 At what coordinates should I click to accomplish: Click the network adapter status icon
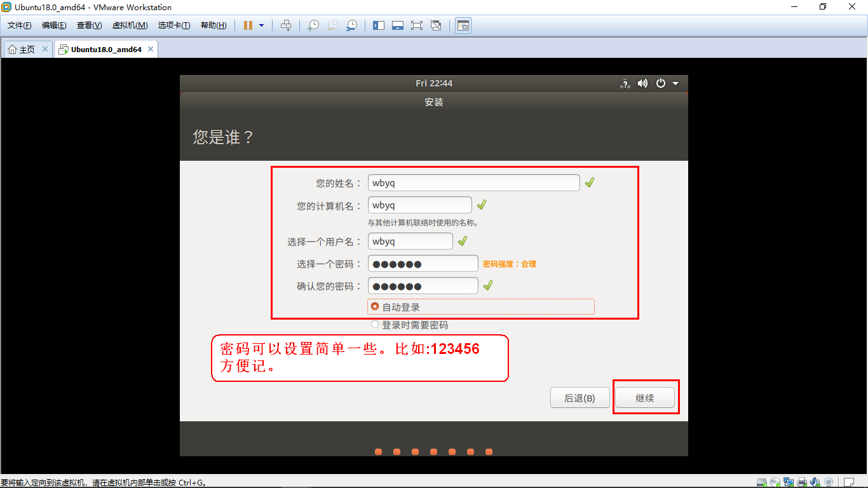789,482
